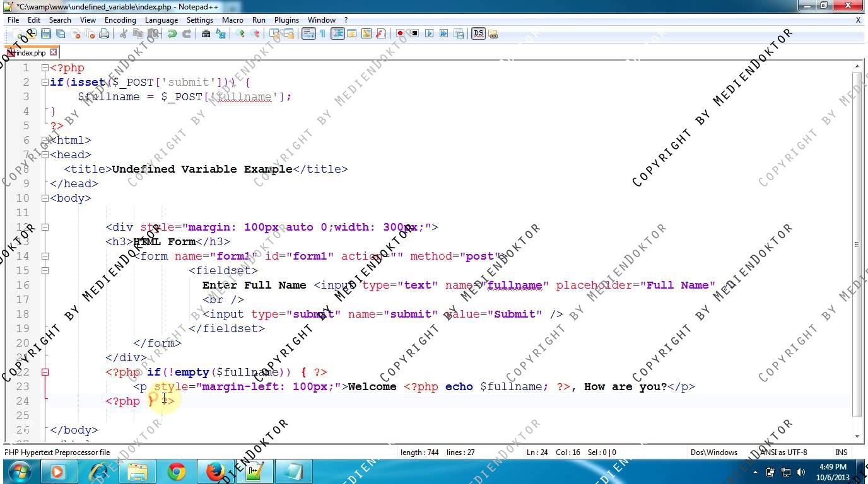Screen dimensions: 868x484
Task: Close the index.php tab
Action: pyautogui.click(x=54, y=52)
